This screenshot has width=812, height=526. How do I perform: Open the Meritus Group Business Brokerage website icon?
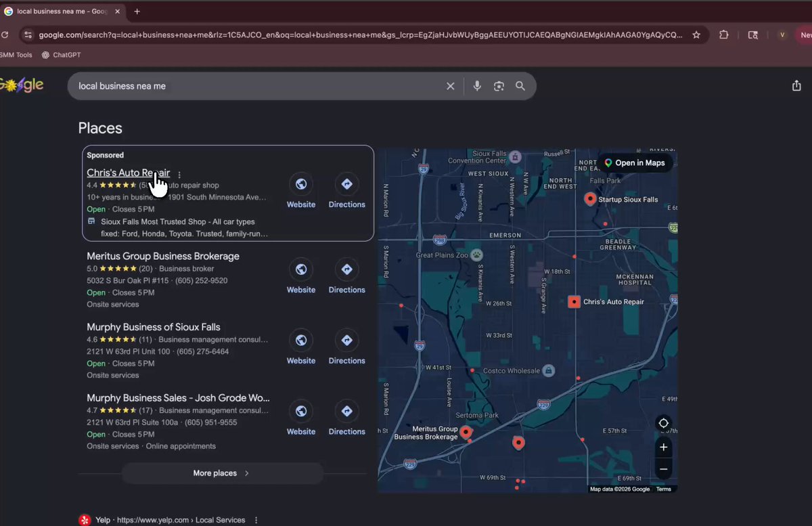point(301,269)
